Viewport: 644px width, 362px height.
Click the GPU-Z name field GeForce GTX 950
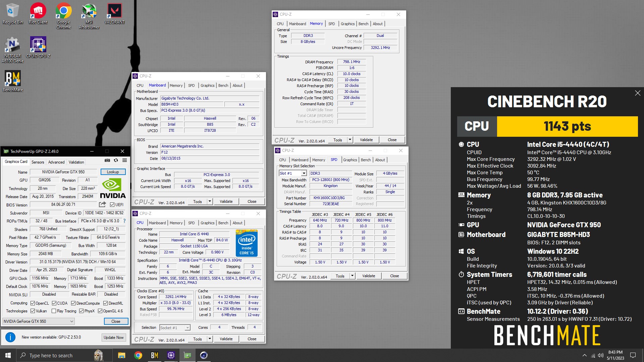point(63,172)
